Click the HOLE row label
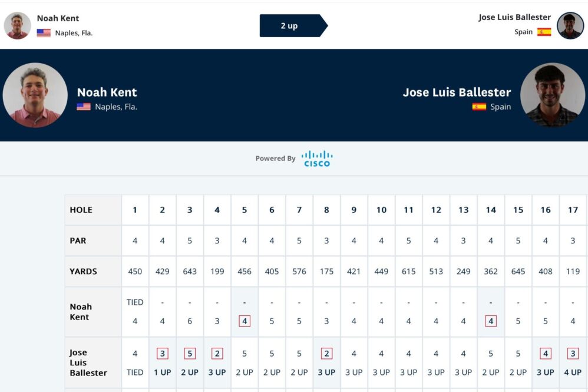 coord(81,210)
